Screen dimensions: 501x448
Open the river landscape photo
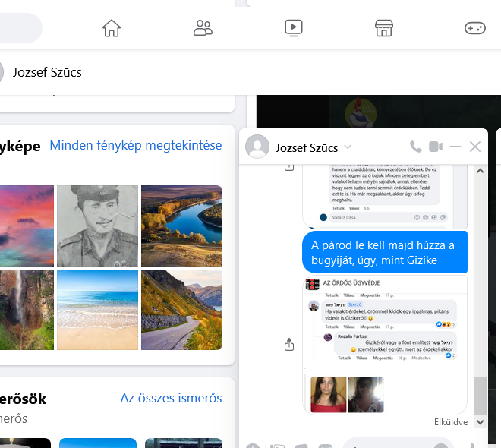click(182, 226)
